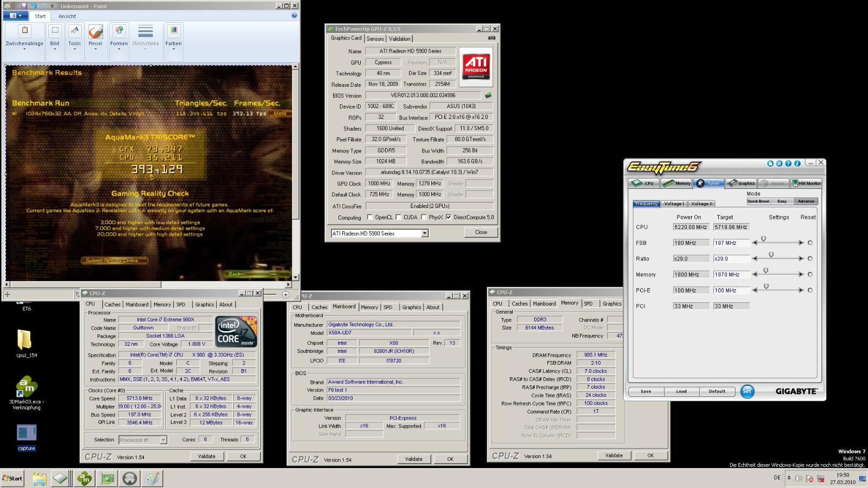
Task: Click the Save button in EasyTune6
Action: [646, 391]
